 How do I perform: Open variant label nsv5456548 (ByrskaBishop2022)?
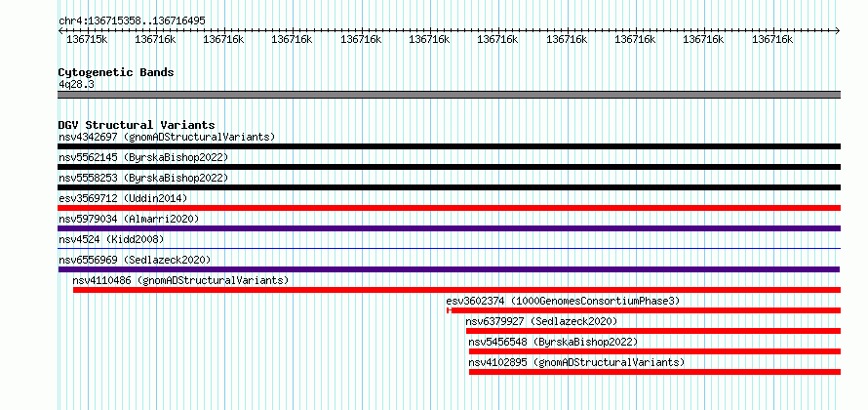pos(553,342)
